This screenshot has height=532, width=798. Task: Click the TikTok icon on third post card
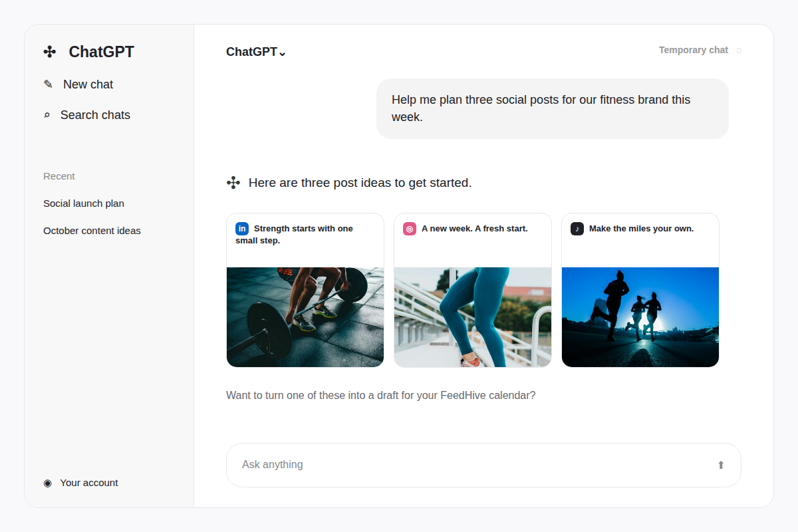point(577,229)
